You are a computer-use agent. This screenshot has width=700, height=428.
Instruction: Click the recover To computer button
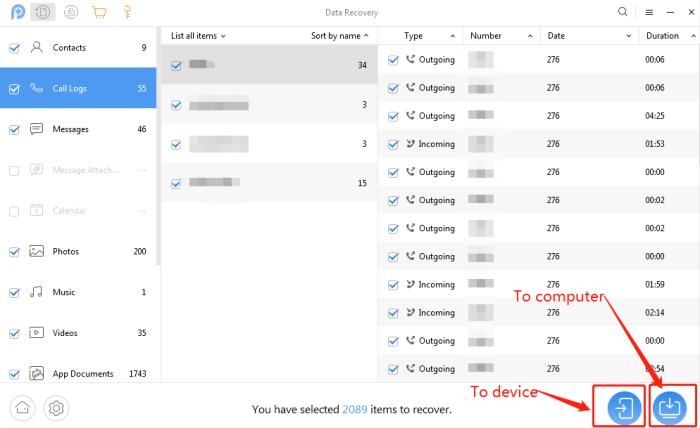[x=668, y=407]
